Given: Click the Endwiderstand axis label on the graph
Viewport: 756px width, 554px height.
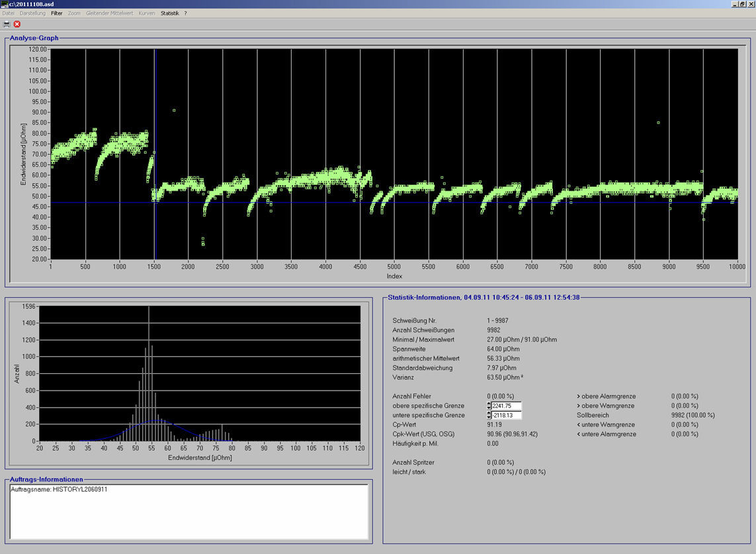Looking at the screenshot, I should tap(23, 149).
